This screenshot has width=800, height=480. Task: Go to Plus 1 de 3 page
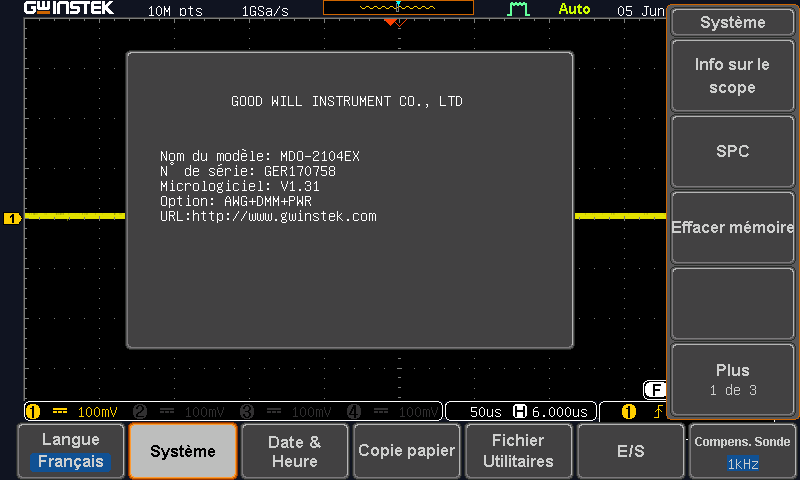[732, 380]
